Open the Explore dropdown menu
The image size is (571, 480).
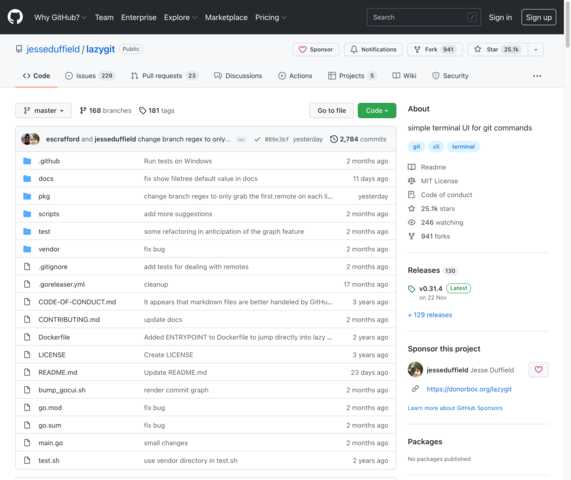[x=180, y=17]
